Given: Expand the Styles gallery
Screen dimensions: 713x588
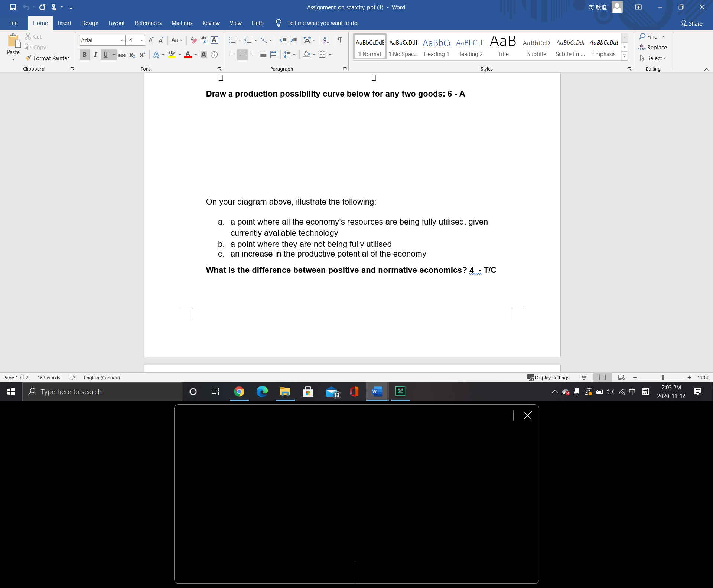Looking at the screenshot, I should coord(625,56).
